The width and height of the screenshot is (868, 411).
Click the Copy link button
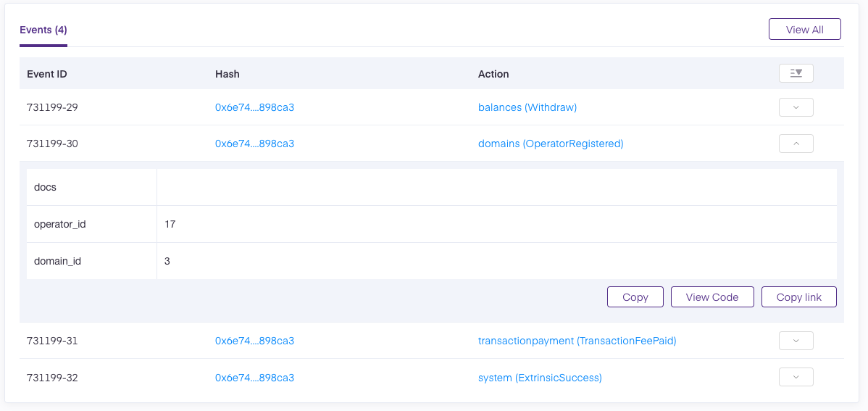click(x=798, y=297)
